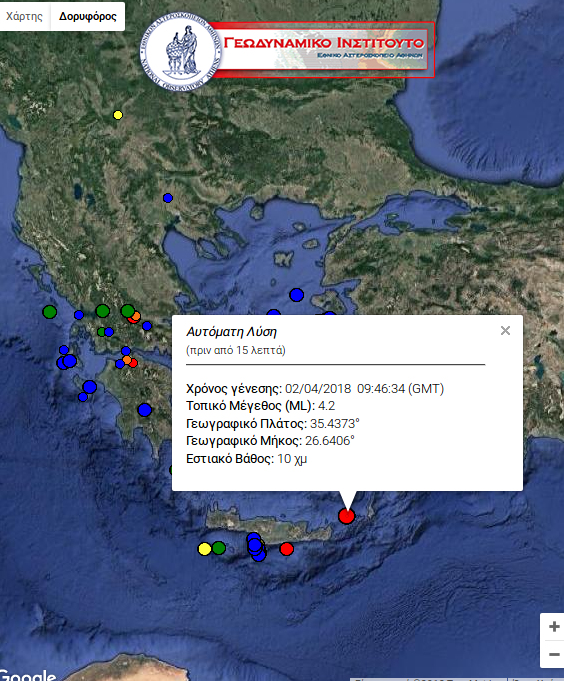This screenshot has width=564, height=681.
Task: Click the yellow marker southwest of Crete
Action: [x=204, y=549]
